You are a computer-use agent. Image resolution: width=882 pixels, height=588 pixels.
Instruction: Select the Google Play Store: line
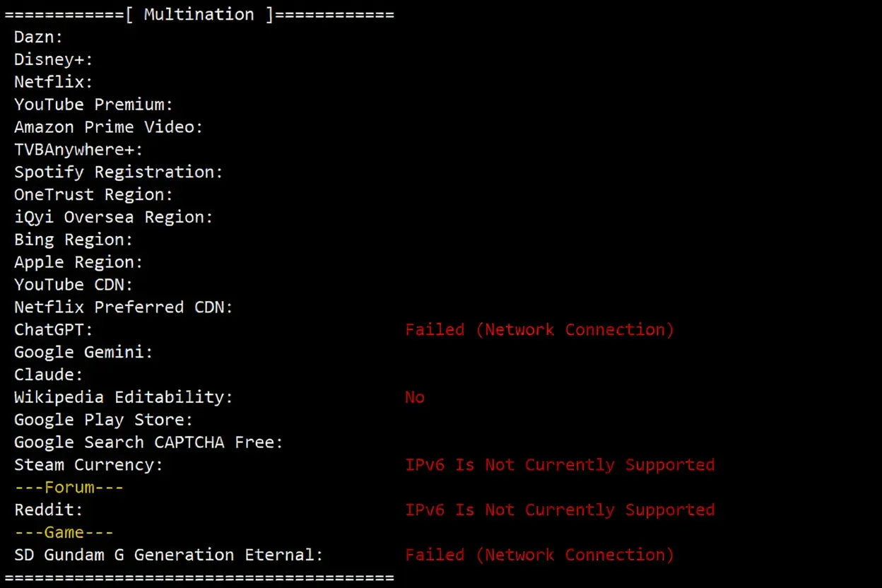coord(103,421)
